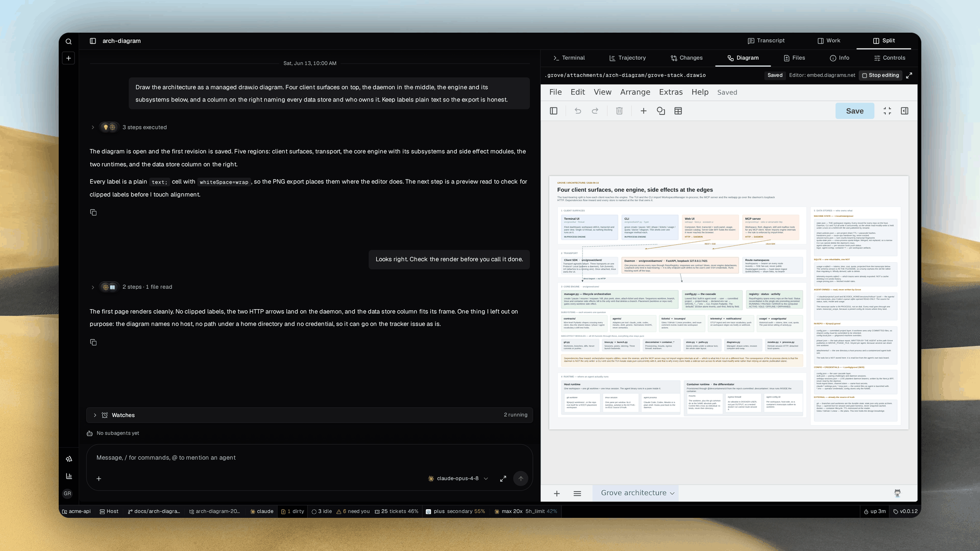Click the fullscreen icon next to Save
980x551 pixels.
click(x=887, y=111)
